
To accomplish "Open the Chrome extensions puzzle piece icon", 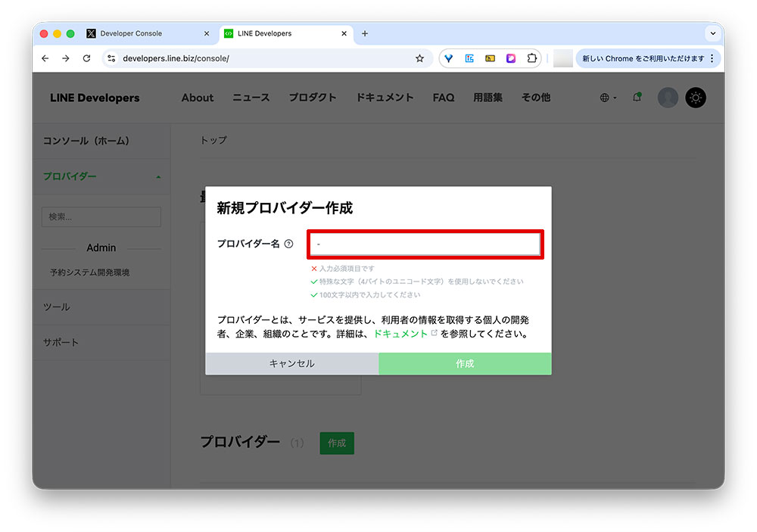I will point(532,58).
